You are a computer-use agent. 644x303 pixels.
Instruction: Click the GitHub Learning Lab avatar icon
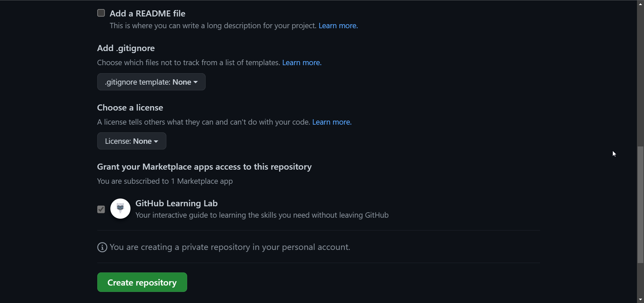[x=120, y=209]
